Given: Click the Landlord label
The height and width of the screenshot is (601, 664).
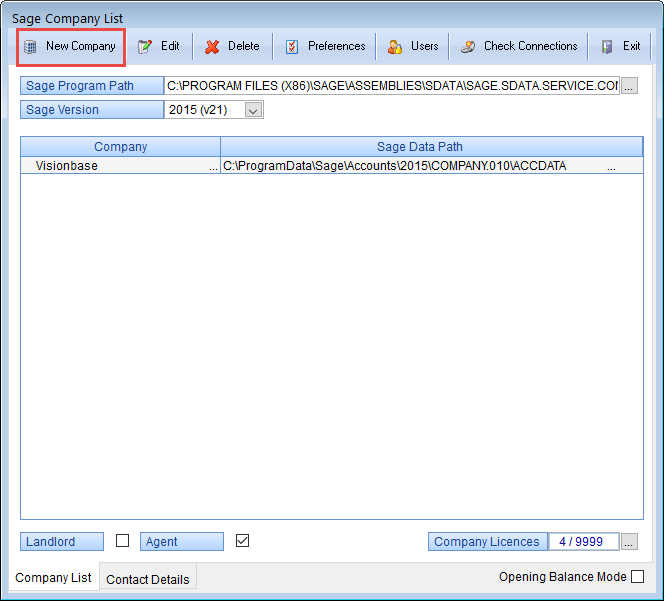Looking at the screenshot, I should (62, 541).
